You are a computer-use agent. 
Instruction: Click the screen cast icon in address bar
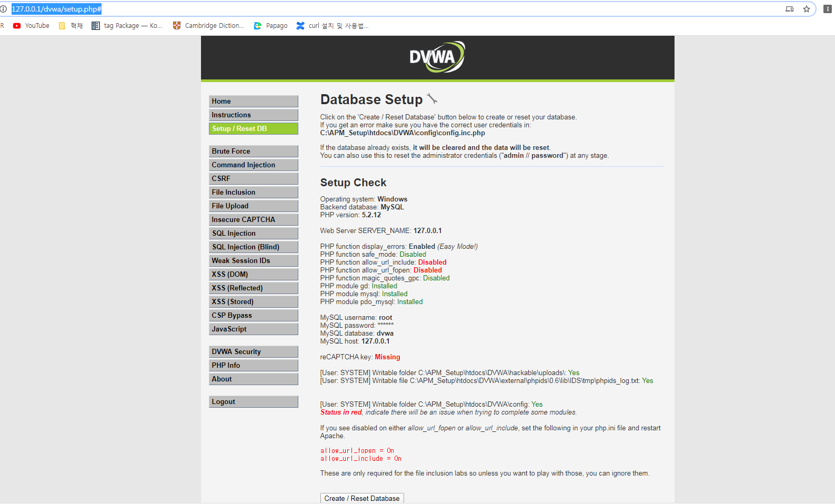click(x=789, y=9)
